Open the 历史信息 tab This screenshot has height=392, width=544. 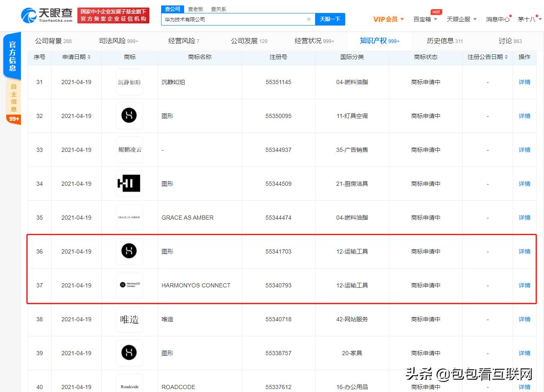coord(441,41)
